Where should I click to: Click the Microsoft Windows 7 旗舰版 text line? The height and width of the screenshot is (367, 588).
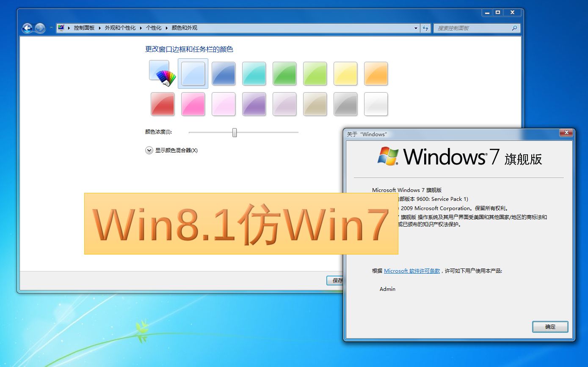(x=407, y=190)
